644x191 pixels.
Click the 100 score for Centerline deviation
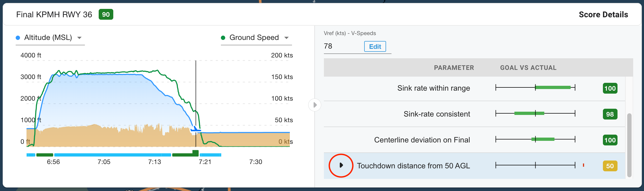[610, 140]
